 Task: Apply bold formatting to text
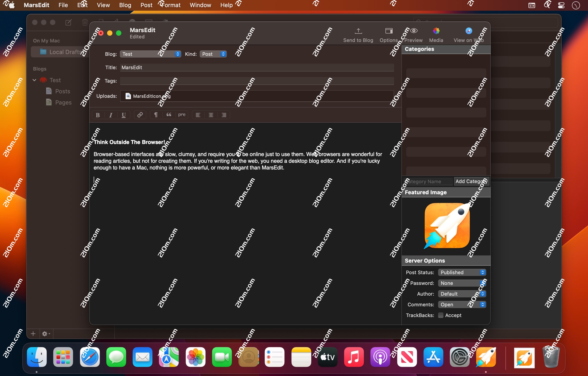98,115
